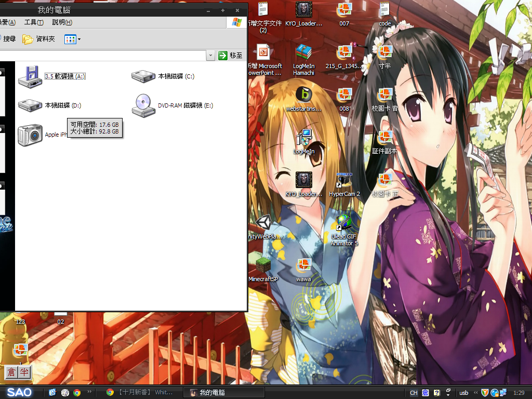Launch HyperCam 2 desktop shortcut
The width and height of the screenshot is (532, 399).
(344, 181)
